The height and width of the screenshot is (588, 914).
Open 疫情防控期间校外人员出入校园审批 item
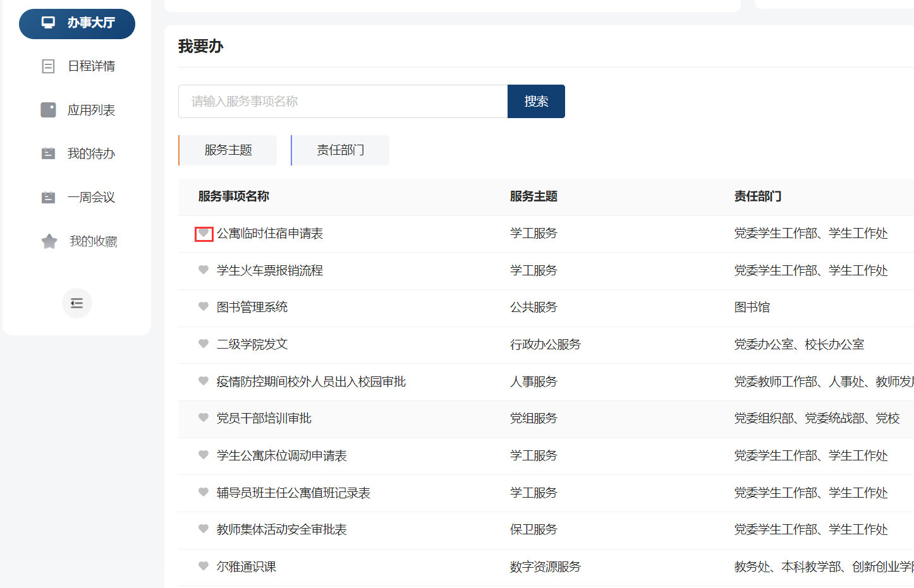pos(311,381)
